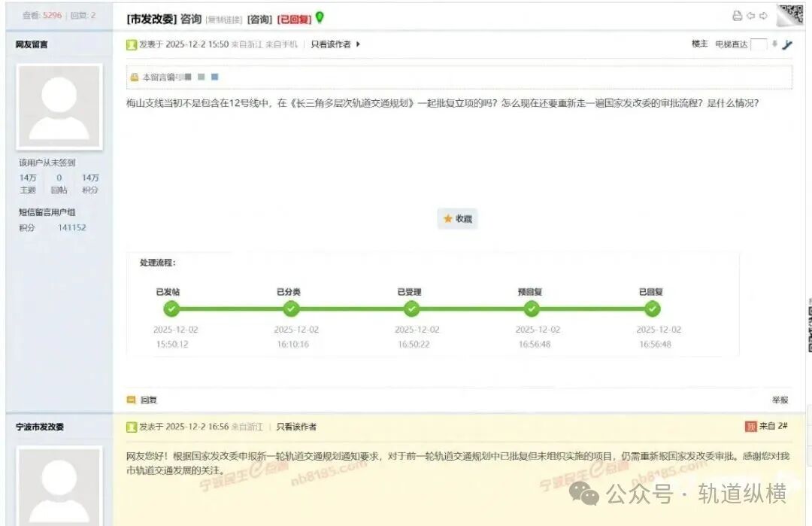This screenshot has width=812, height=526.
Task: Expand the arrow after 只看该作者
Action: [x=358, y=44]
